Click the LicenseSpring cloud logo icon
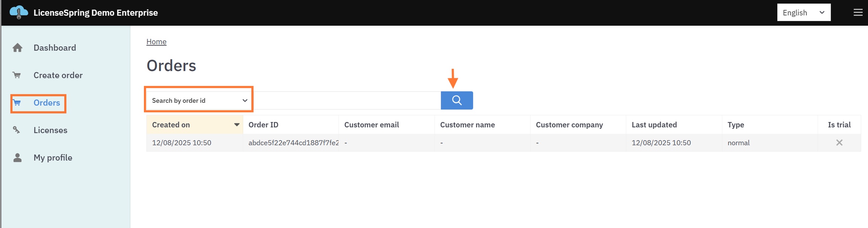The image size is (868, 228). (18, 12)
